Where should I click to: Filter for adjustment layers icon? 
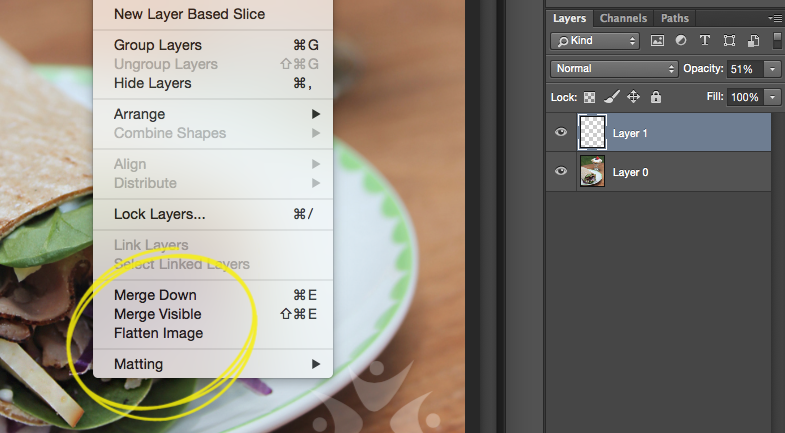coord(681,41)
